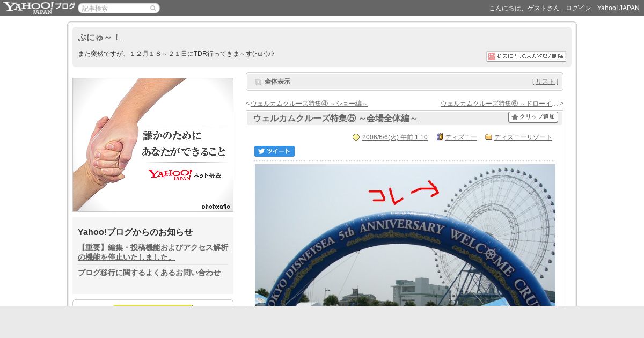This screenshot has height=338, width=644.
Task: Click the ツイート button
Action: [274, 151]
